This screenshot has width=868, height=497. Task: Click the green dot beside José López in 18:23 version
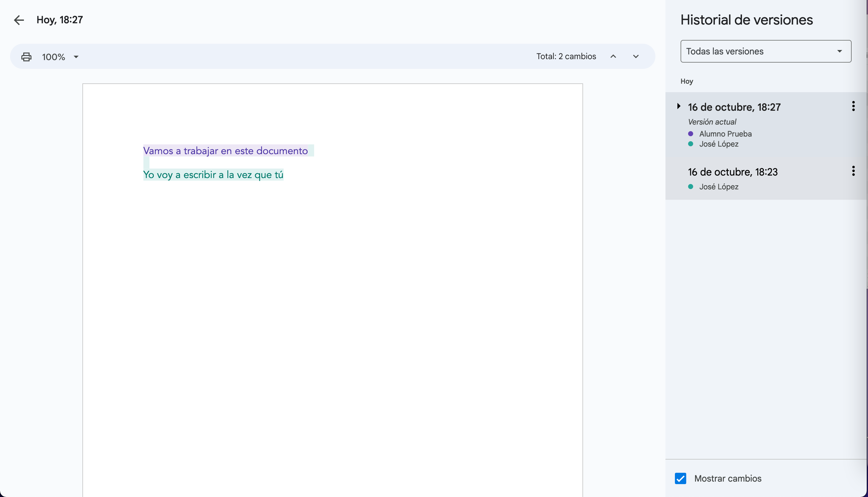[x=691, y=187]
